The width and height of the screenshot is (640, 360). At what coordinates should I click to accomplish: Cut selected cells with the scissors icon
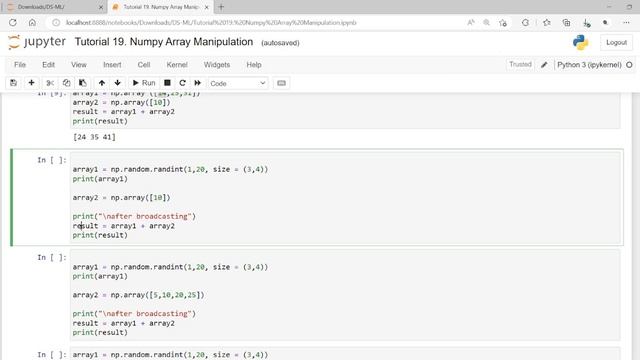click(x=50, y=83)
